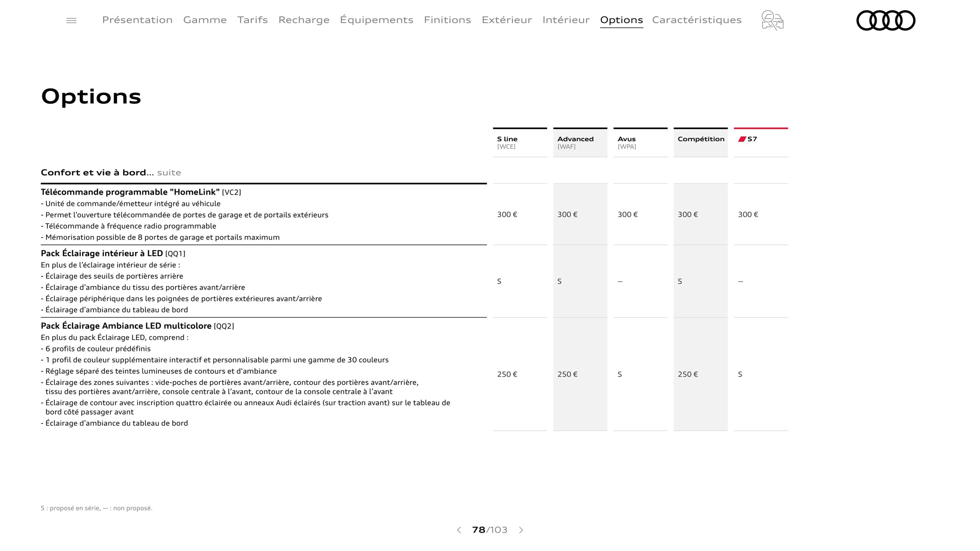980x551 pixels.
Task: Click HomeLink 300 € price under Avus
Action: [628, 214]
